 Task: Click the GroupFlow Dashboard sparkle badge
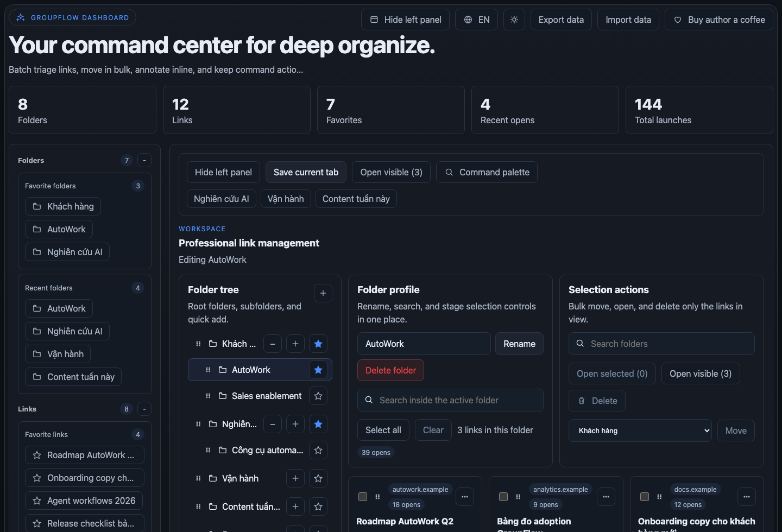click(x=73, y=17)
